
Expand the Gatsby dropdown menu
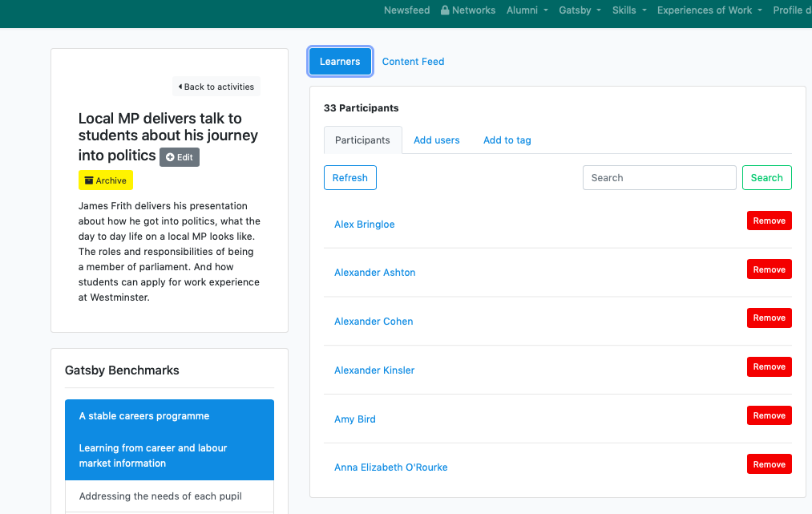tap(580, 10)
